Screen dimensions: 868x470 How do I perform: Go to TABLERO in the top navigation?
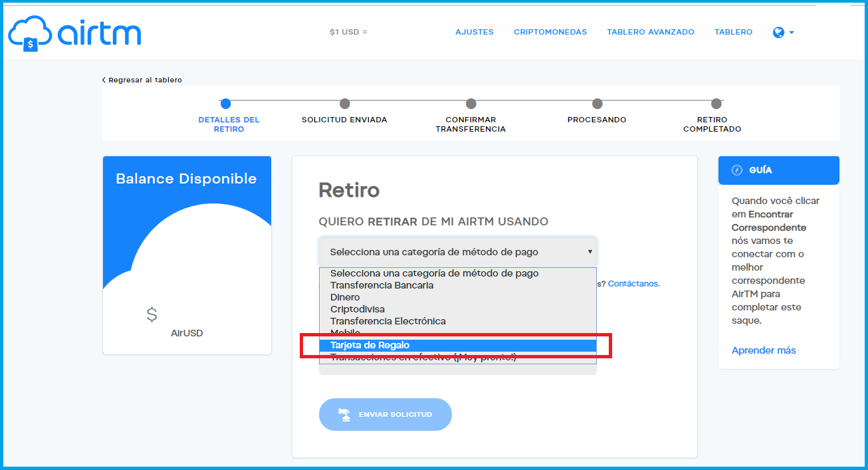point(734,32)
